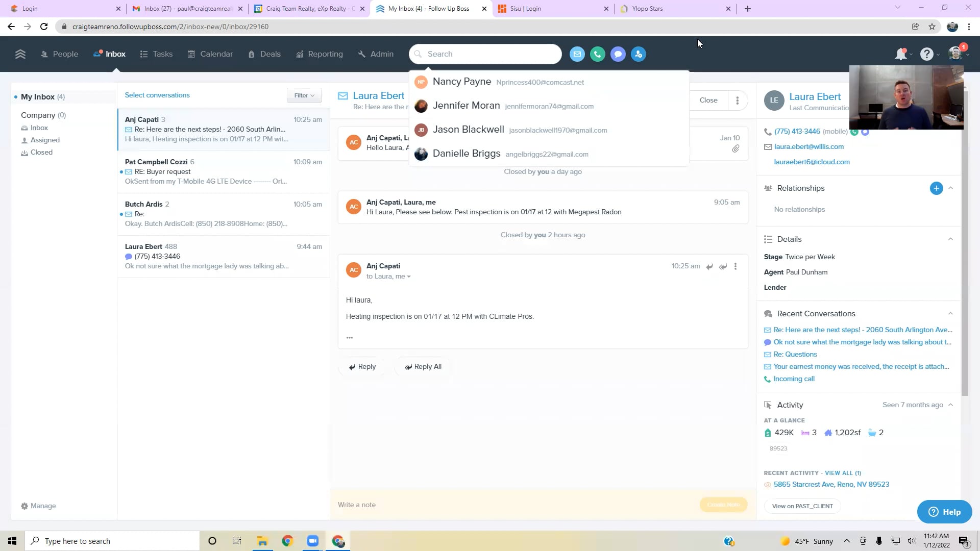Click the blue email compose icon in header
This screenshot has height=551, width=980.
coord(577,54)
